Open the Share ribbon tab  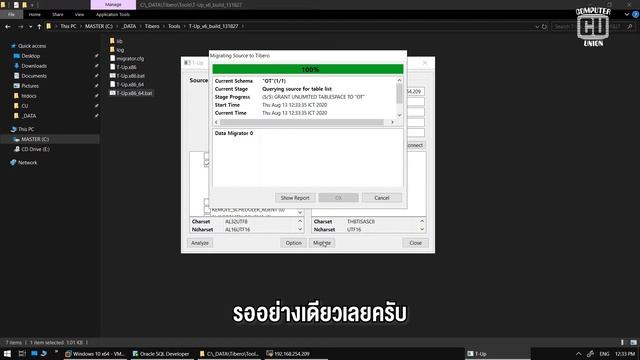pos(58,14)
